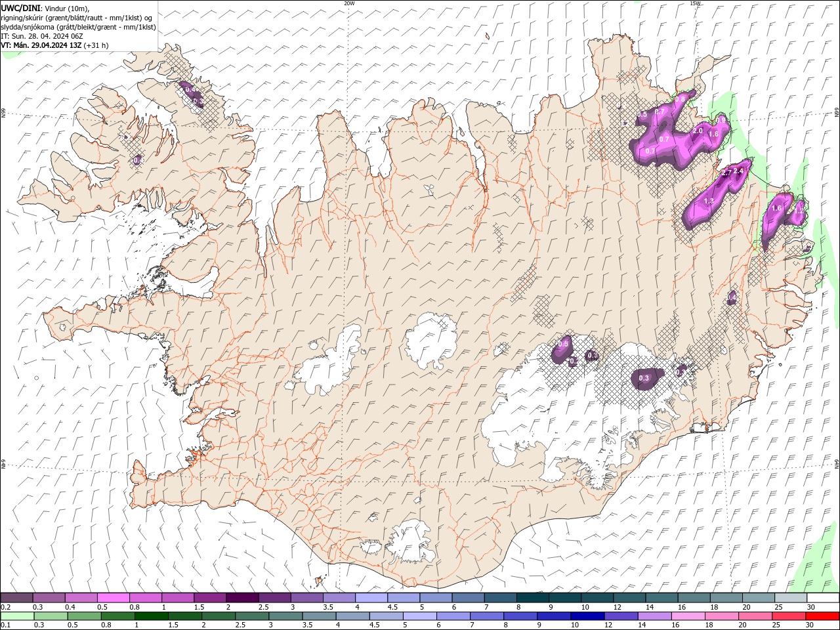Select the coral red 25 rain legend swatch
Image resolution: width=840 pixels, height=630 pixels.
click(788, 616)
